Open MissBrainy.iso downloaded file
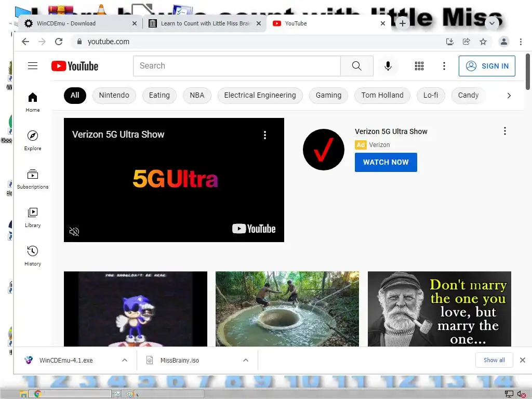This screenshot has width=532, height=399. click(x=179, y=360)
